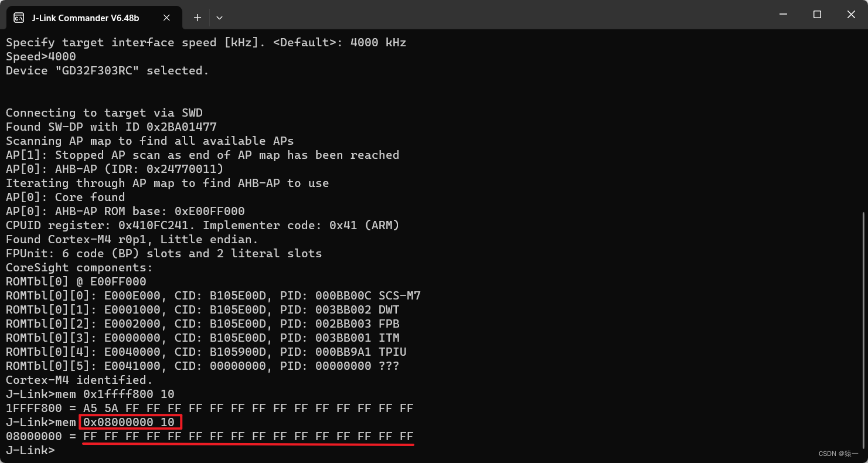Close the J-Link Commander tab
Image resolution: width=868 pixels, height=463 pixels.
tap(166, 18)
